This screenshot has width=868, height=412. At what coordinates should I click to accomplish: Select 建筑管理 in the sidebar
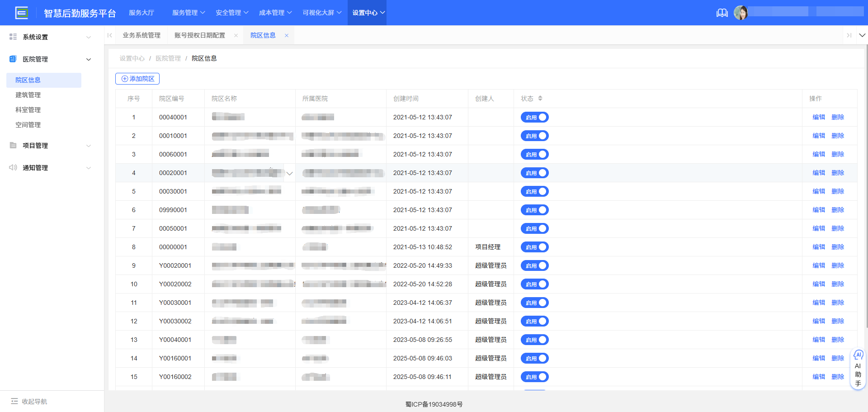pyautogui.click(x=28, y=95)
